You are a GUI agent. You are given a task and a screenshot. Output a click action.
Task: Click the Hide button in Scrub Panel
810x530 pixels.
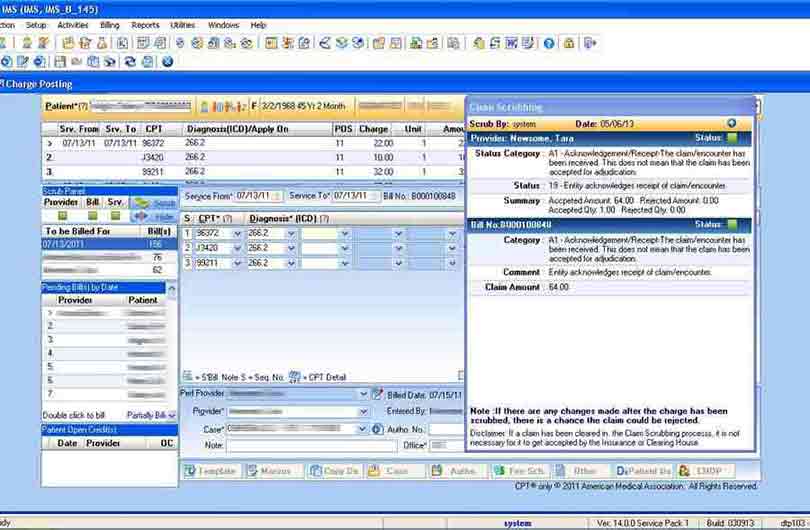click(154, 217)
